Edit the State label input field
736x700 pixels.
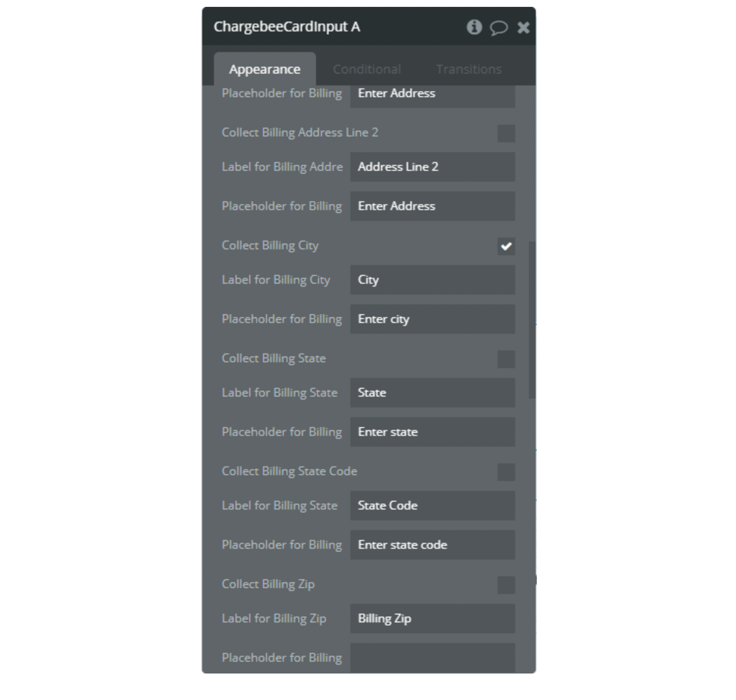pyautogui.click(x=432, y=393)
